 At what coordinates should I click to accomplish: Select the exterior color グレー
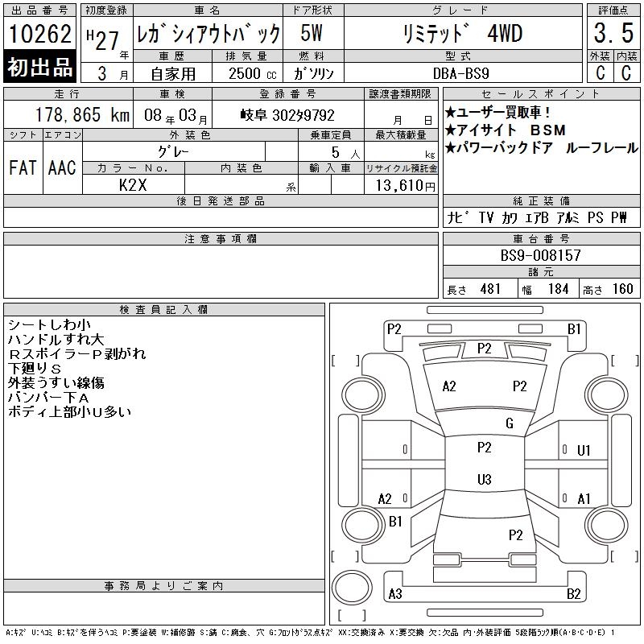(173, 152)
